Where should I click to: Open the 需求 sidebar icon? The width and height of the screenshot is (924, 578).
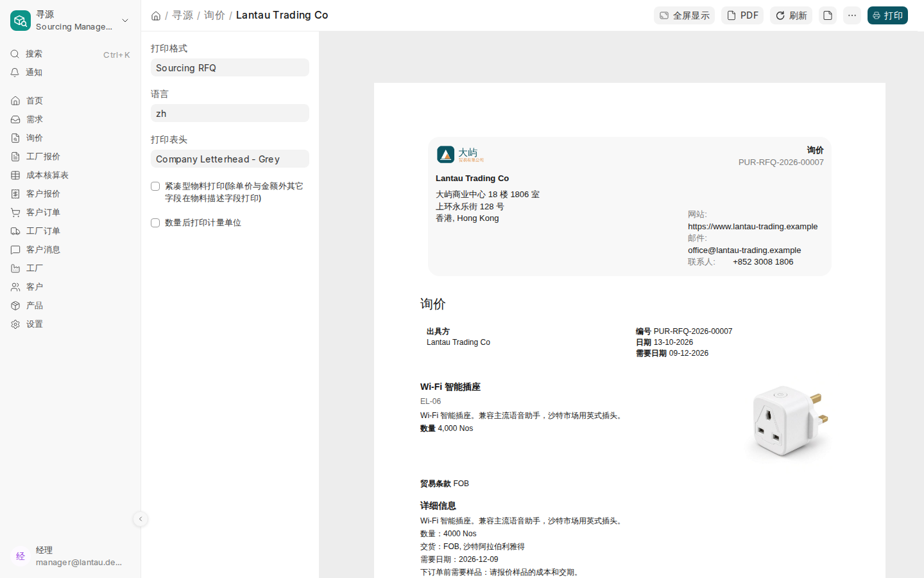pyautogui.click(x=15, y=119)
